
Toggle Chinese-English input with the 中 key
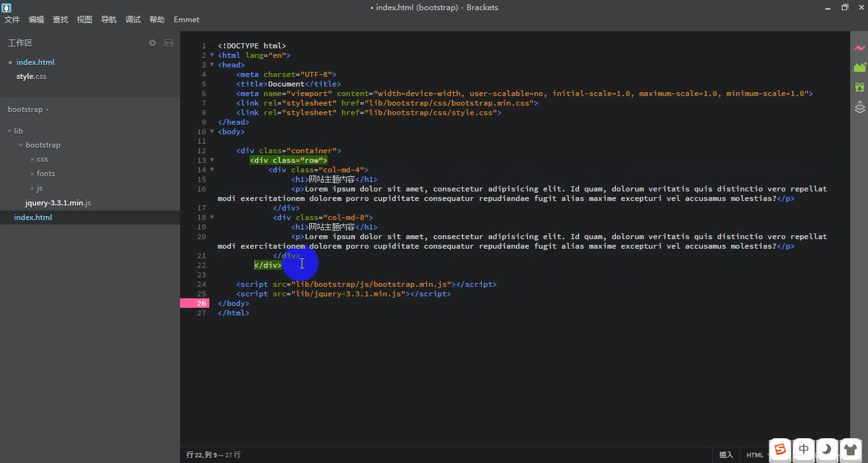[803, 450]
